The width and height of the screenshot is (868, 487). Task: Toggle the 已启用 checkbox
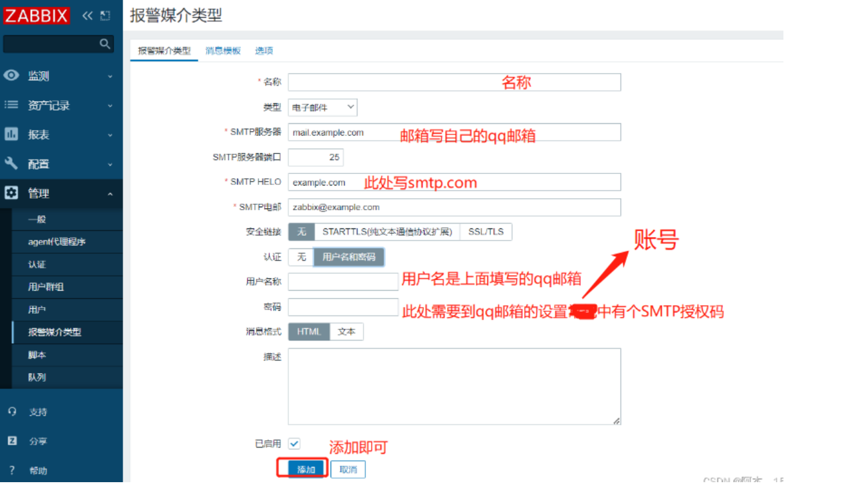[294, 444]
